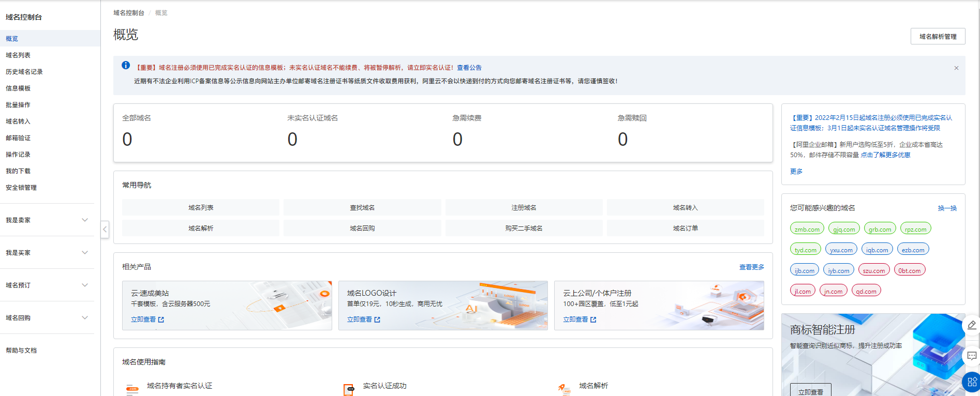Click the blue info icon in the notice
Viewport: 980px width, 396px height.
click(126, 65)
